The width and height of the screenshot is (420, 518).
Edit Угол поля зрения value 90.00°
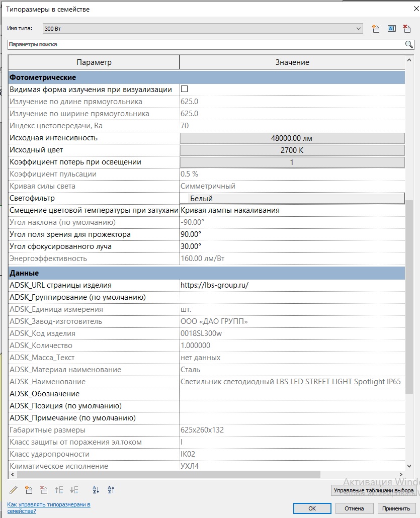point(292,234)
